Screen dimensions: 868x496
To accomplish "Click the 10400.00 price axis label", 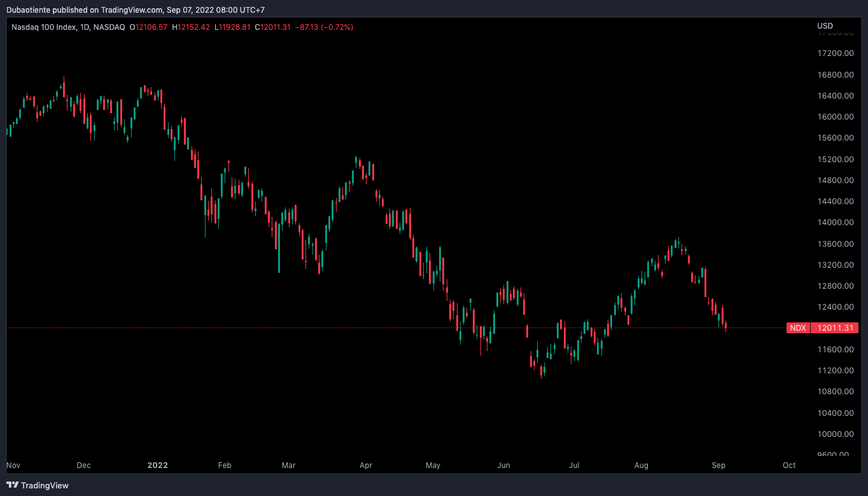I will point(836,413).
